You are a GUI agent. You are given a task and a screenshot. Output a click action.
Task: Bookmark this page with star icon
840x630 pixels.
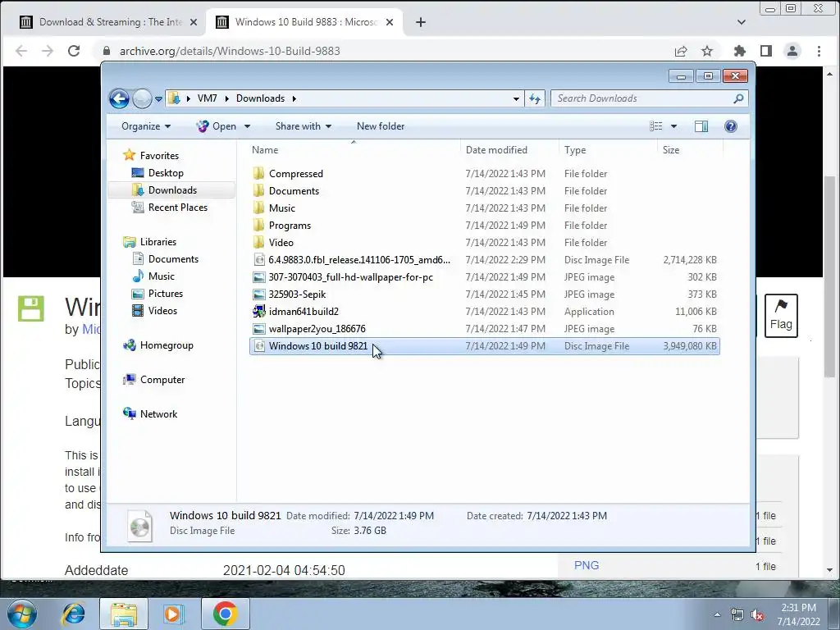coord(707,51)
